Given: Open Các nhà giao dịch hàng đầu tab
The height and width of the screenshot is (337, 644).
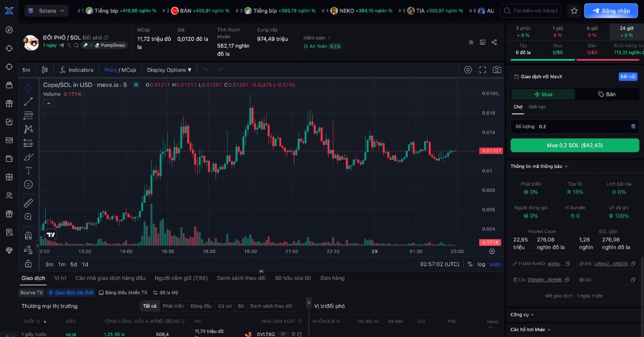Looking at the screenshot, I should [x=111, y=278].
